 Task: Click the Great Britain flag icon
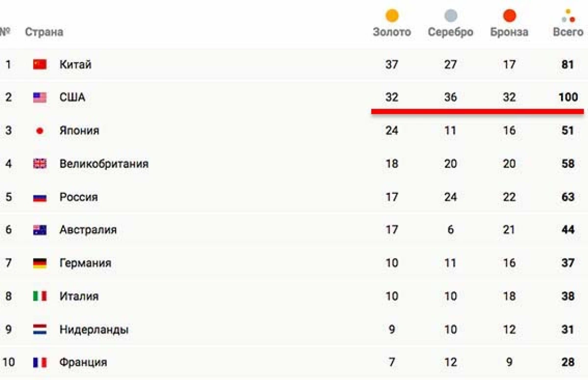40,164
